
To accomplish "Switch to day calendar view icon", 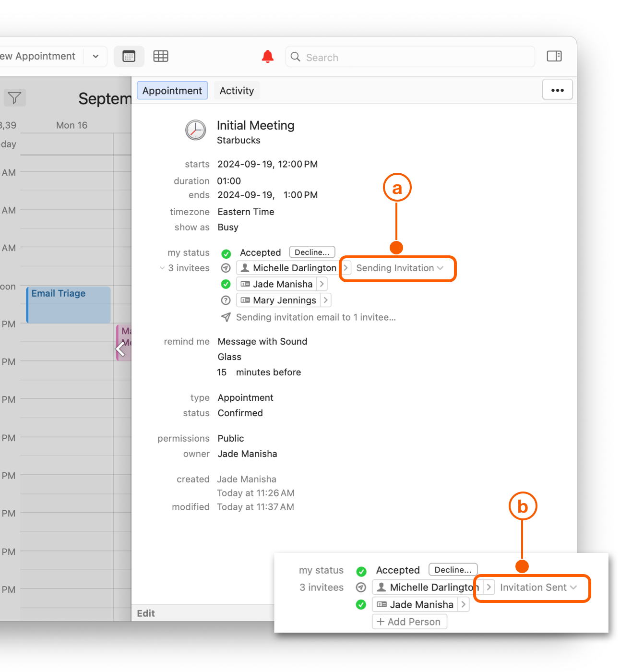I will coord(129,57).
